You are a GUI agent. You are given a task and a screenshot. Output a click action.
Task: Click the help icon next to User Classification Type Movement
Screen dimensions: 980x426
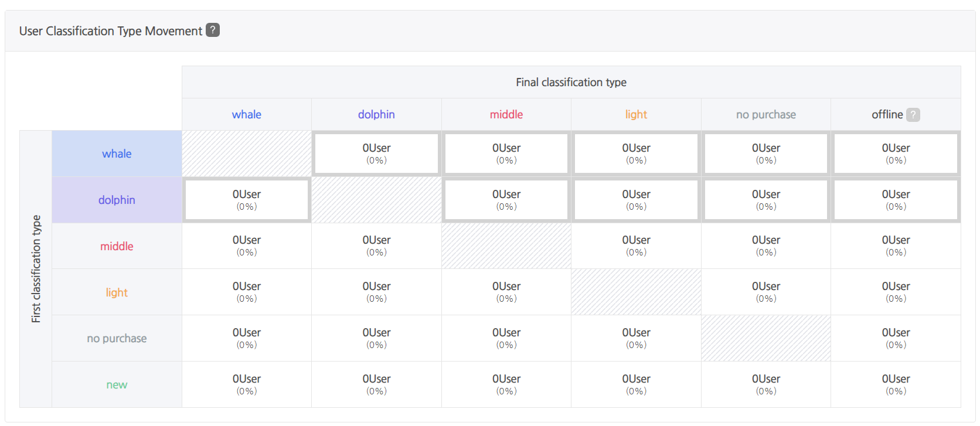[x=213, y=30]
